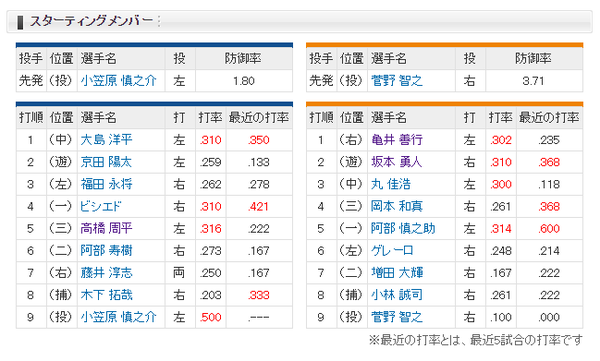600x361 pixels.
Task: Click 最近の打率 header in orange-bar lineup table
Action: point(549,118)
